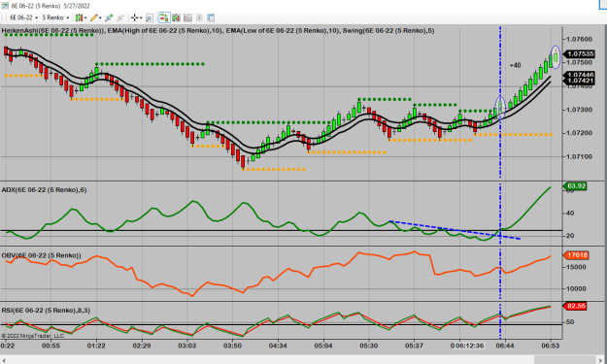Open the 5 Renko interval selector

tap(55, 17)
